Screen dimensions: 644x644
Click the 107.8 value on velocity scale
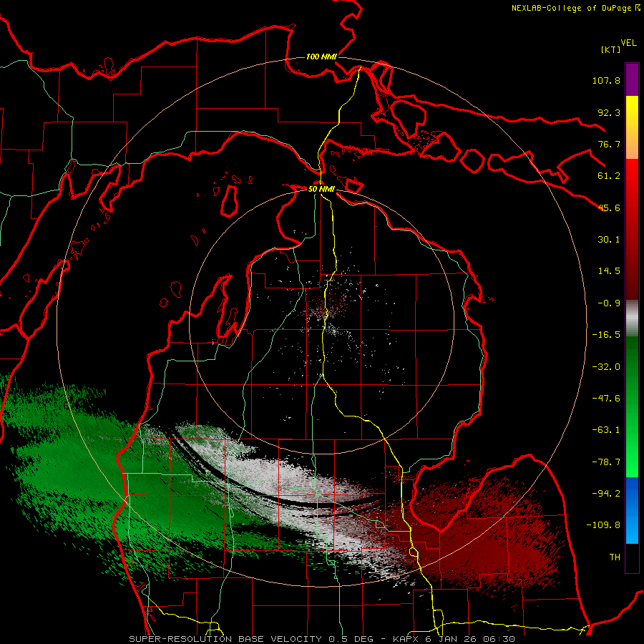click(606, 80)
